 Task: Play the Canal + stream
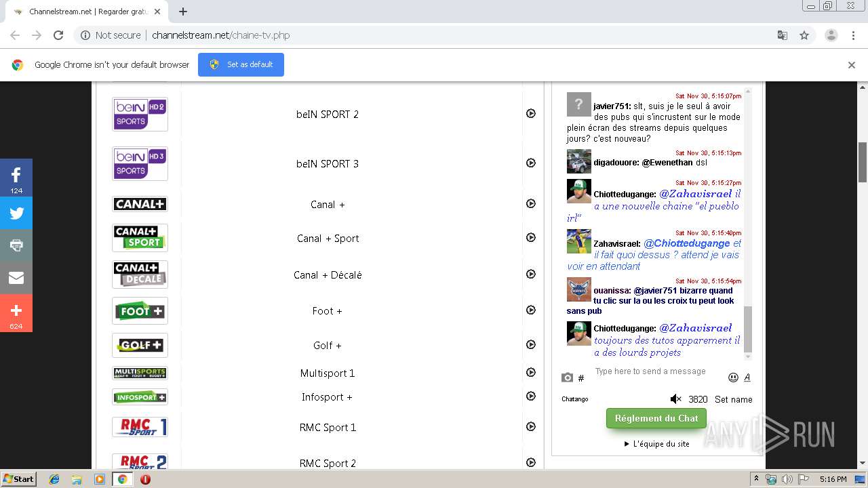531,204
